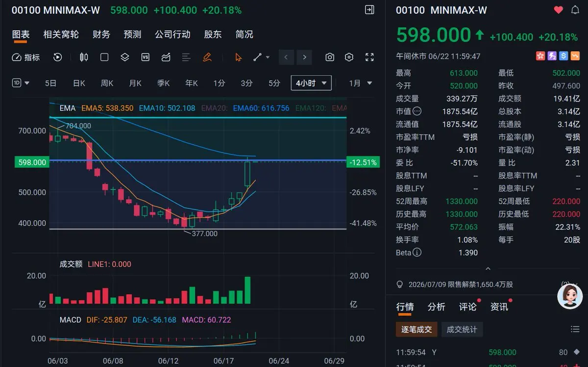Click the purple lightning badge icon
588x367 pixels.
tap(552, 56)
